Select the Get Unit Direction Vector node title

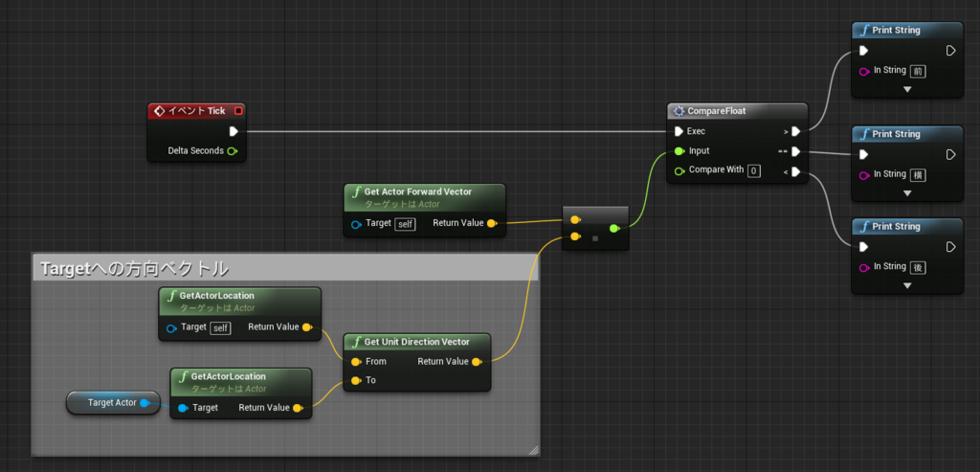point(417,342)
